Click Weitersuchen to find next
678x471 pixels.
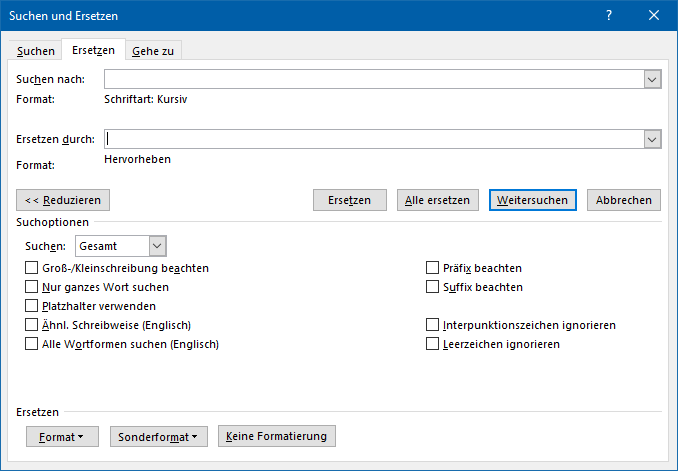coord(533,200)
